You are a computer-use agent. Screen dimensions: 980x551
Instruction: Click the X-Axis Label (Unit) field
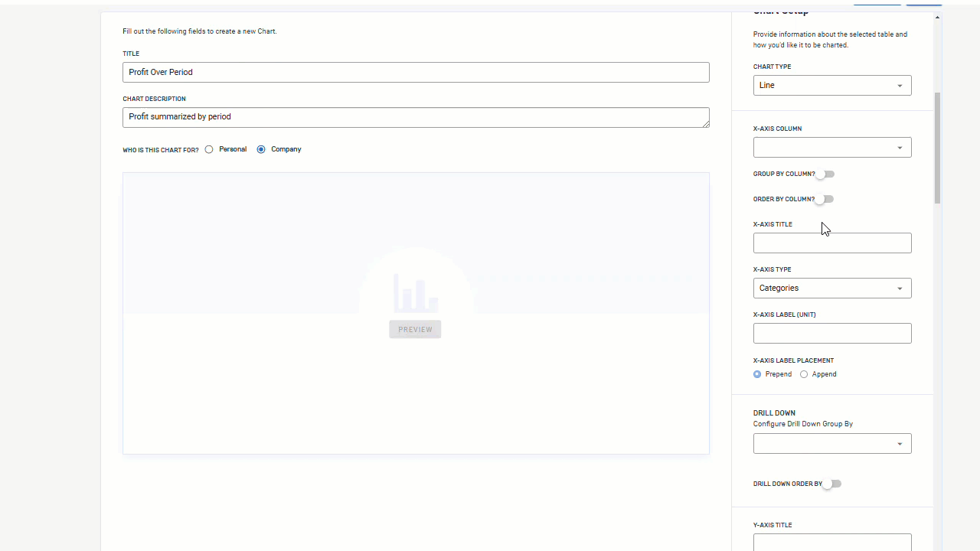pyautogui.click(x=832, y=333)
